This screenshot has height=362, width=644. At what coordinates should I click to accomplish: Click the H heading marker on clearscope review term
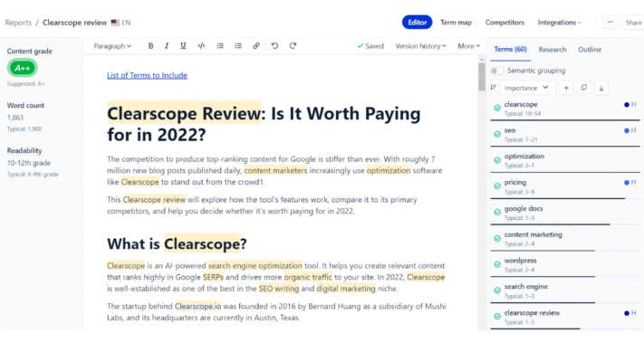coord(633,313)
